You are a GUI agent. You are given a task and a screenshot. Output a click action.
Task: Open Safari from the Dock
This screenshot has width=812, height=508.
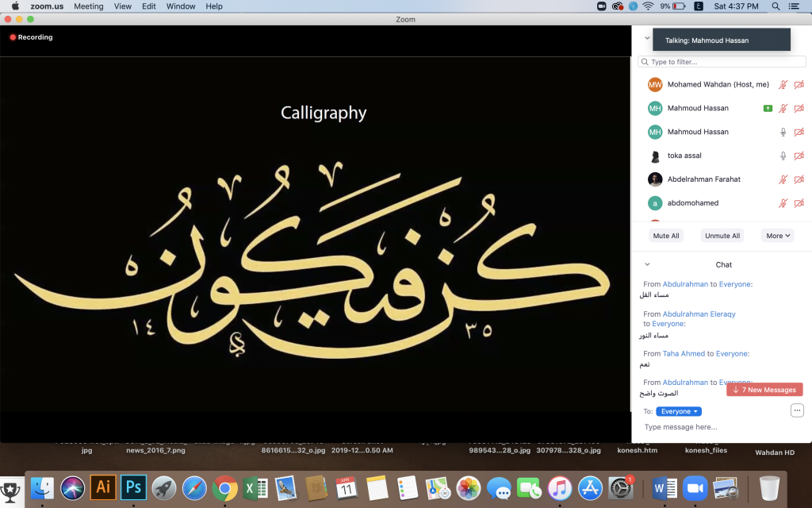(x=194, y=488)
